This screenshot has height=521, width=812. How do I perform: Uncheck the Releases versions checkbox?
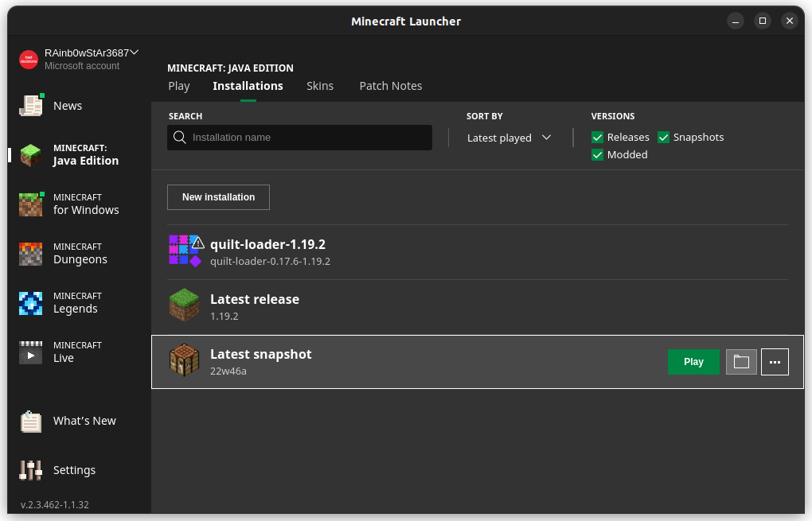598,138
